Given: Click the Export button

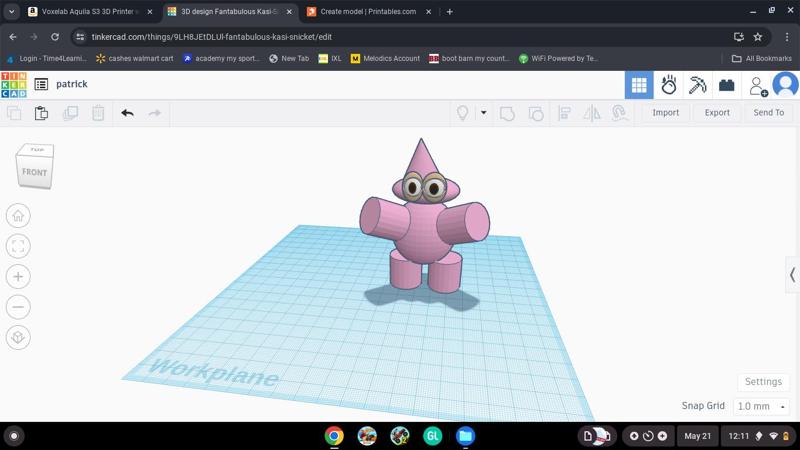Looking at the screenshot, I should [x=717, y=113].
